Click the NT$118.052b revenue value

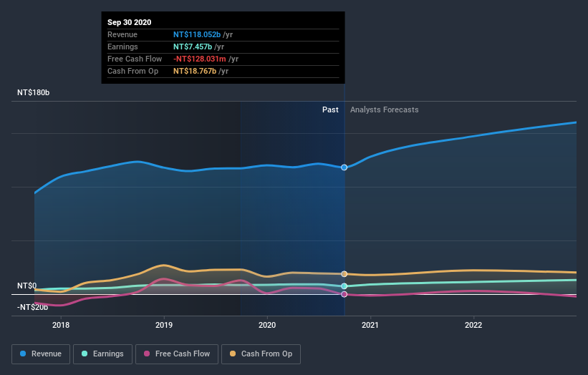pyautogui.click(x=197, y=34)
